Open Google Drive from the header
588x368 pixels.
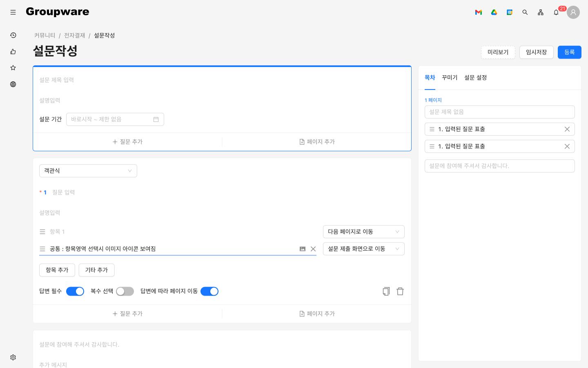(494, 12)
